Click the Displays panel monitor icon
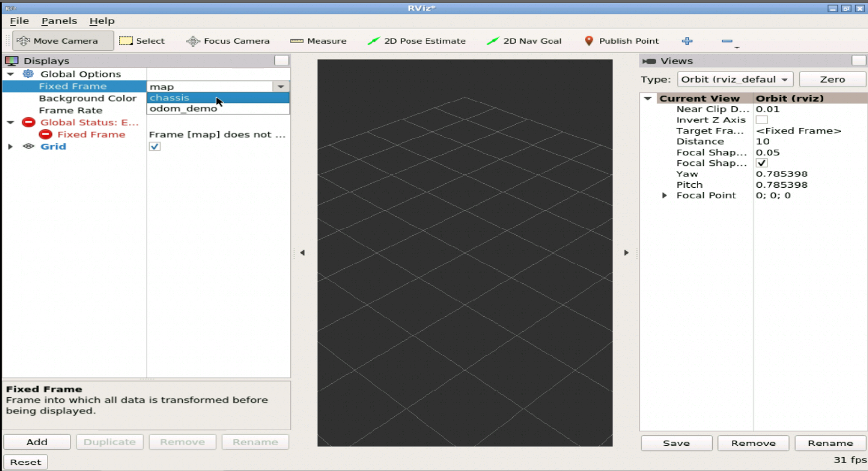Image resolution: width=868 pixels, height=471 pixels. pos(12,60)
